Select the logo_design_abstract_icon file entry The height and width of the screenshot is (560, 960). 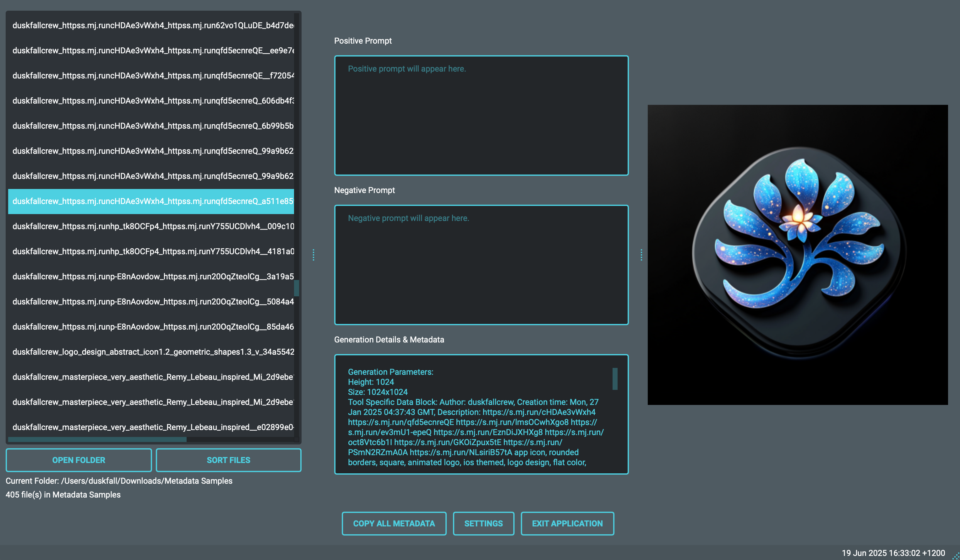(152, 352)
